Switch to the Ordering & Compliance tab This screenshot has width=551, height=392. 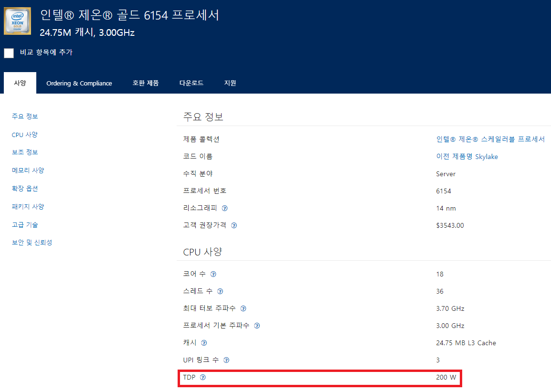(79, 83)
